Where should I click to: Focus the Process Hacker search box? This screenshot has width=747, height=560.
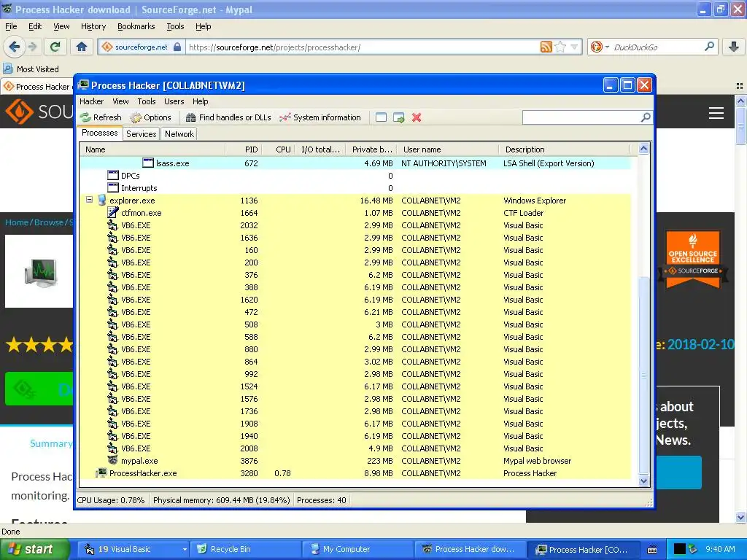pos(581,117)
